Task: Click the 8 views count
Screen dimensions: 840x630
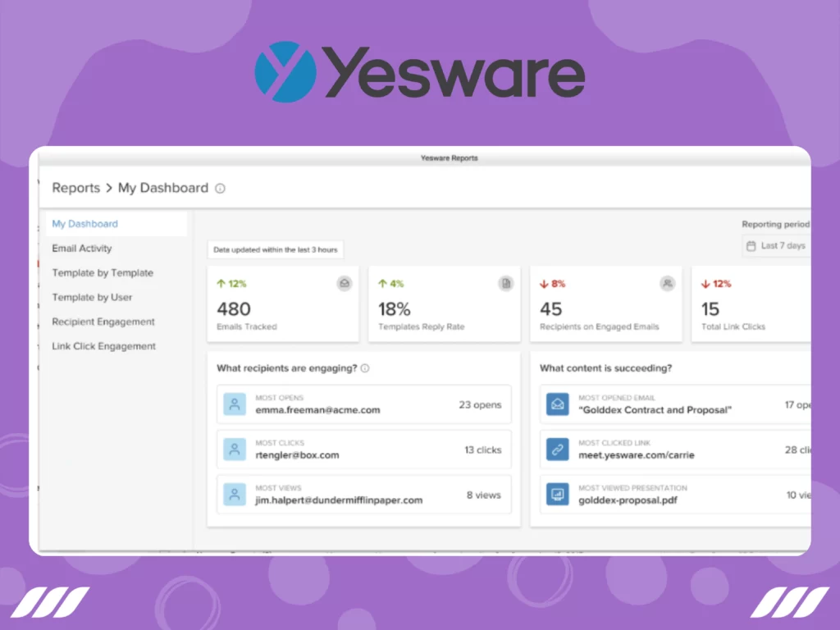Action: 484,495
